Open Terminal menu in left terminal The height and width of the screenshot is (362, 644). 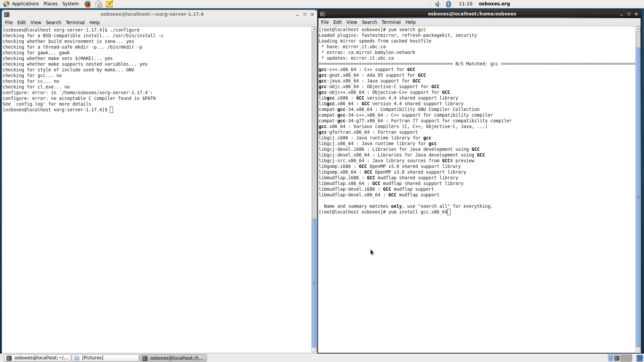pos(75,22)
